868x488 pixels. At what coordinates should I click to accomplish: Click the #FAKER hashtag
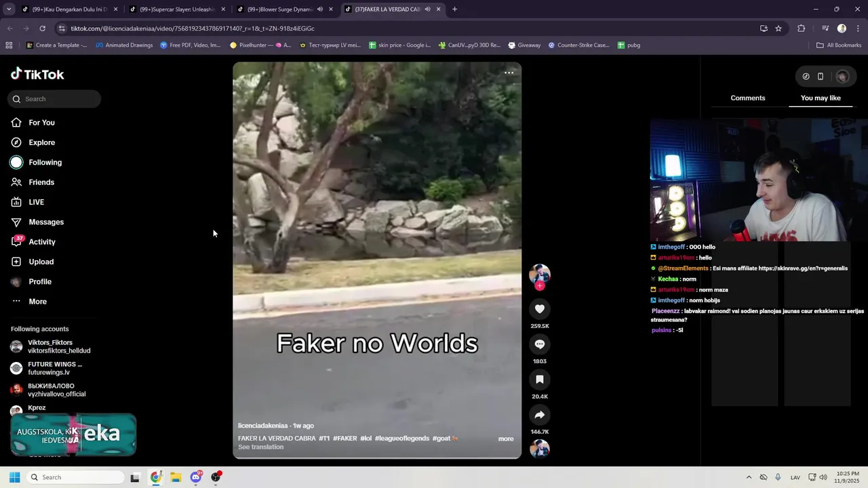pyautogui.click(x=345, y=439)
